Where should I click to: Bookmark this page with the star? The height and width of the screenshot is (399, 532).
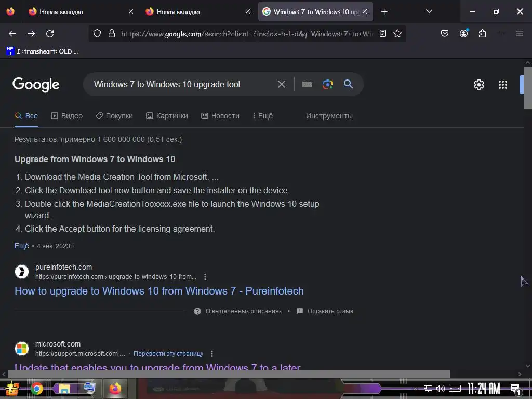pyautogui.click(x=397, y=34)
